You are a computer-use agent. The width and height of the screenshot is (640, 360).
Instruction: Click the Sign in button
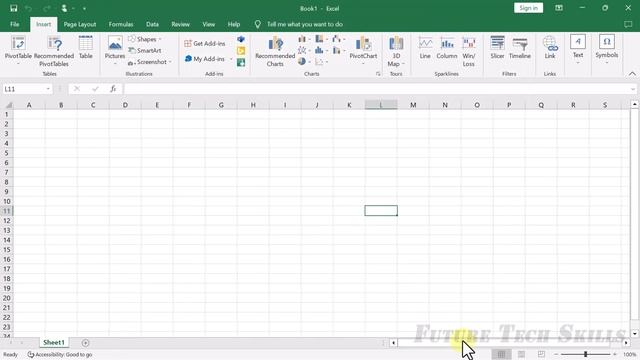point(528,8)
